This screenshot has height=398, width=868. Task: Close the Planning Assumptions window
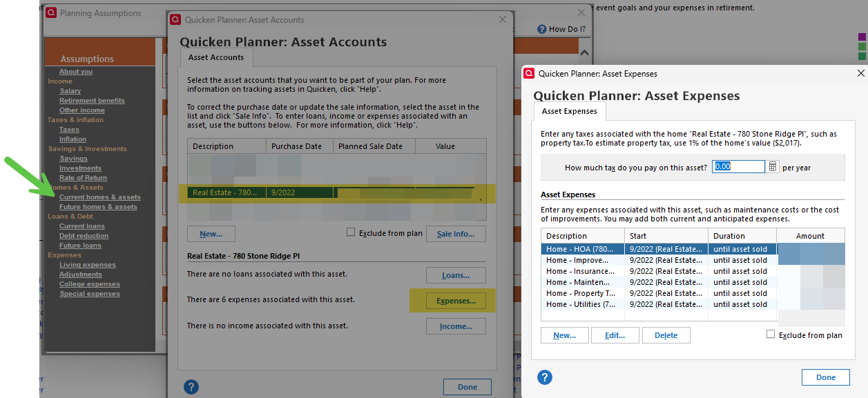pos(581,12)
